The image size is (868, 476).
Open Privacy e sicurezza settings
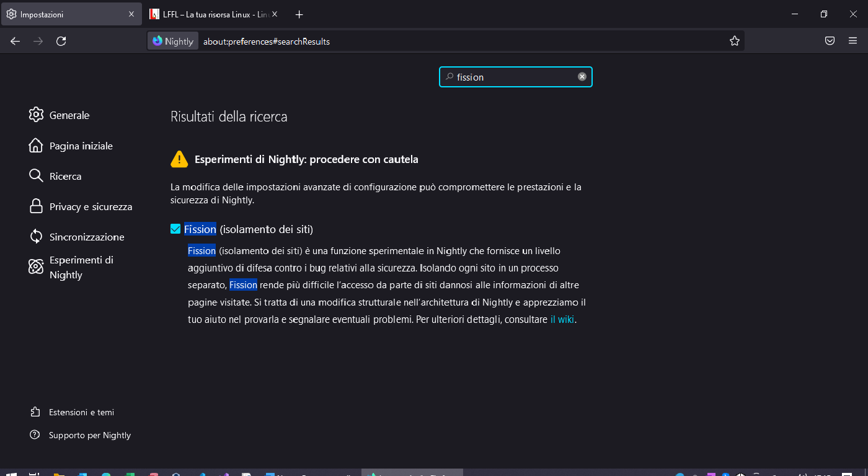[91, 206]
